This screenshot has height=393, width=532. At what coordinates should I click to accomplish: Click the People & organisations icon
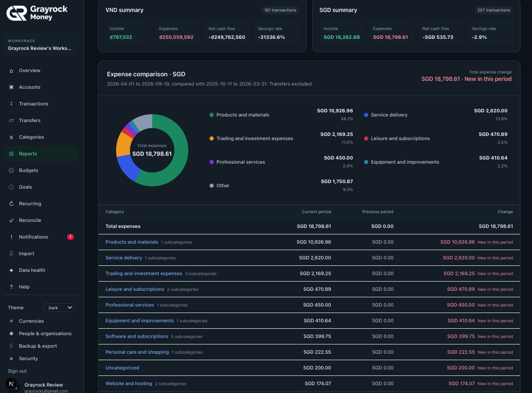point(11,333)
